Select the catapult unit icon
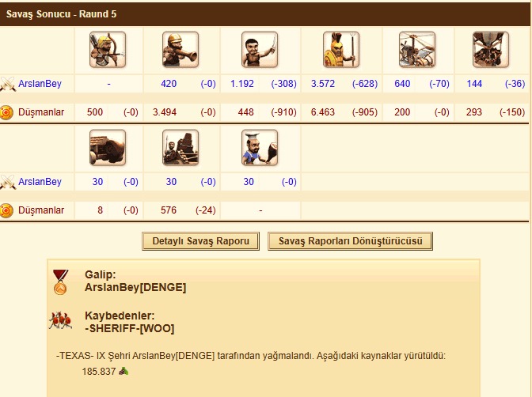 (180, 147)
